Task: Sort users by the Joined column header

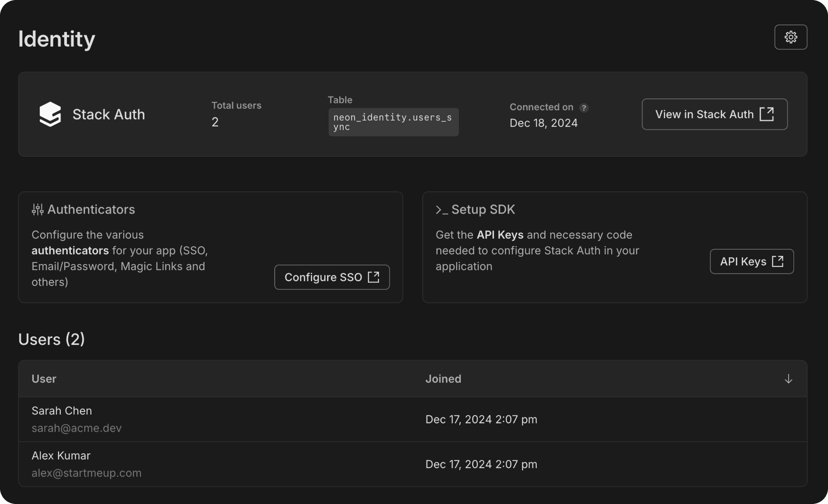Action: click(443, 379)
